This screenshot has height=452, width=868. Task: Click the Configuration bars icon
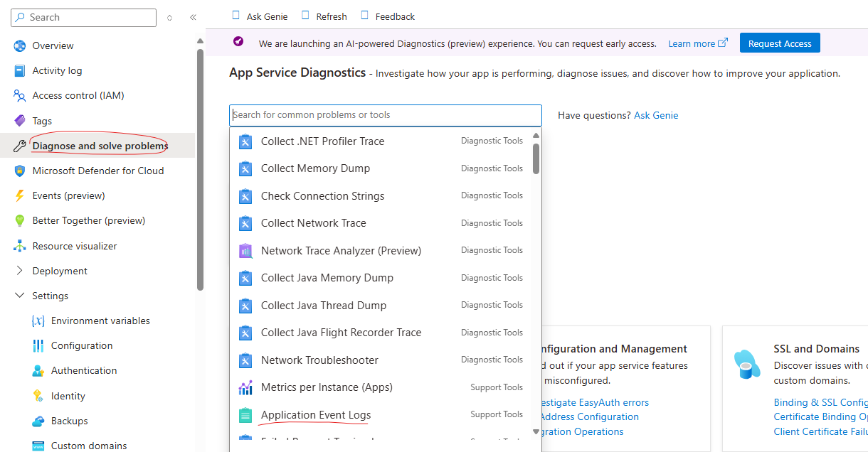38,346
